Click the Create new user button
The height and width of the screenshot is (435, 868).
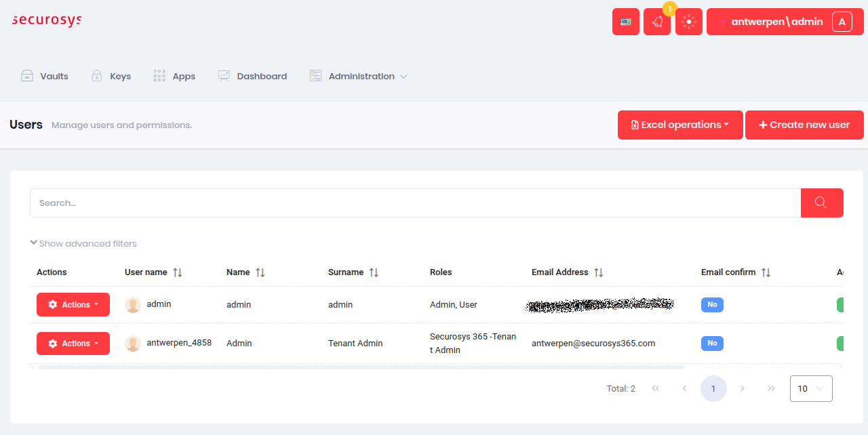click(804, 125)
